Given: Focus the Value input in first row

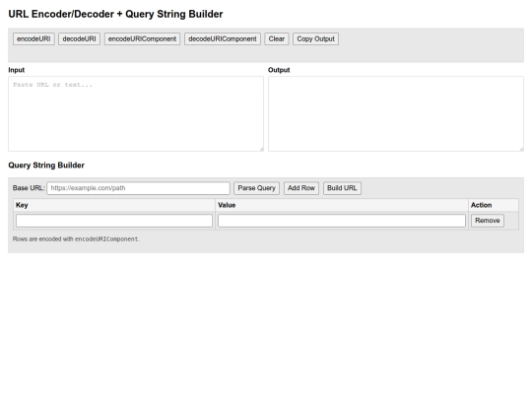Looking at the screenshot, I should point(342,221).
